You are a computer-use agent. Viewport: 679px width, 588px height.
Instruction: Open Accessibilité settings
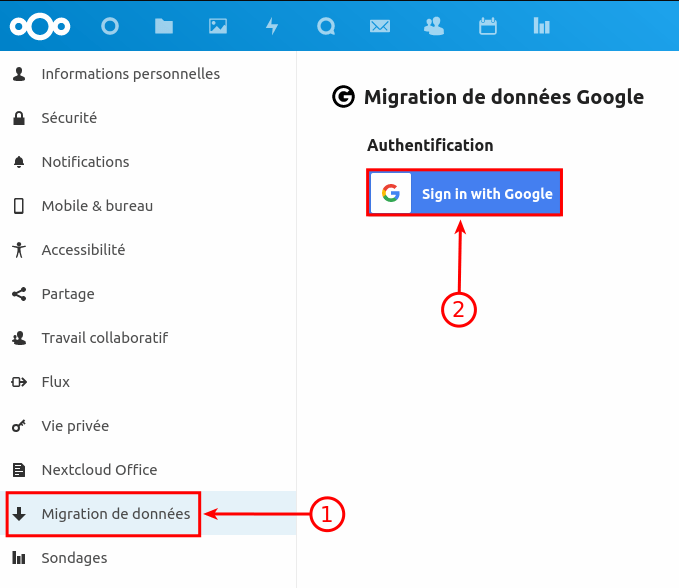coord(148,250)
